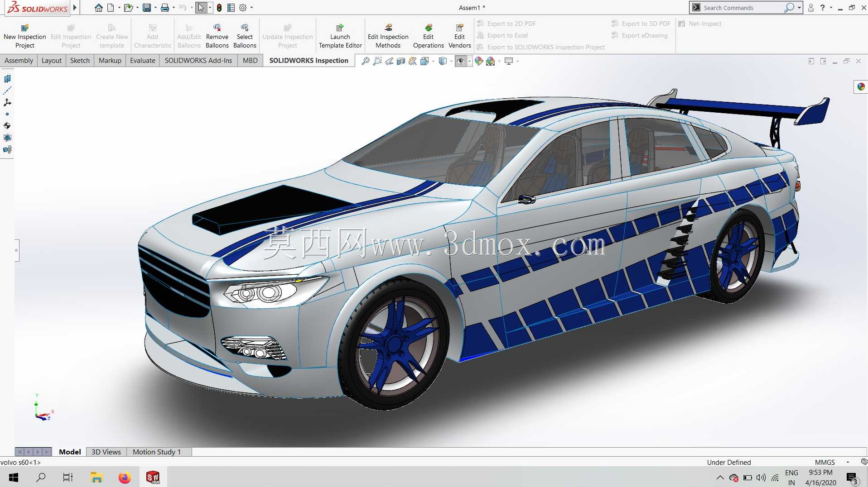Click in the Search Commands field

742,8
